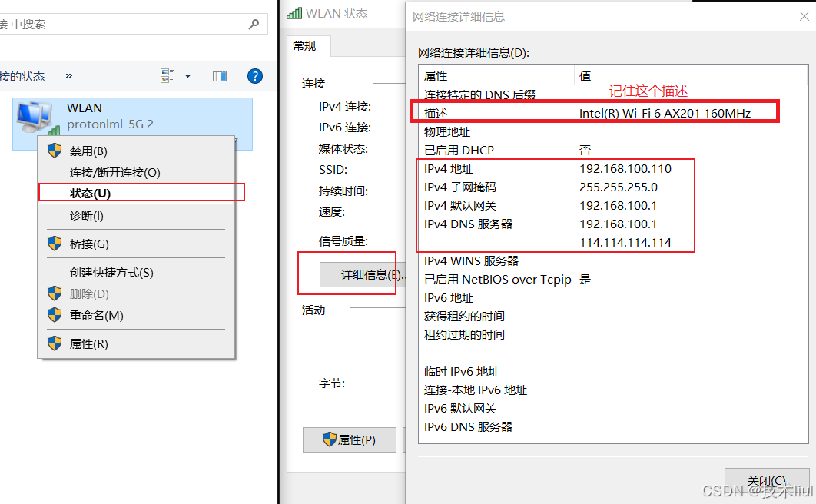Viewport: 816px width, 504px height.
Task: Click the IPv4 DNS 服务器 label
Action: click(468, 224)
